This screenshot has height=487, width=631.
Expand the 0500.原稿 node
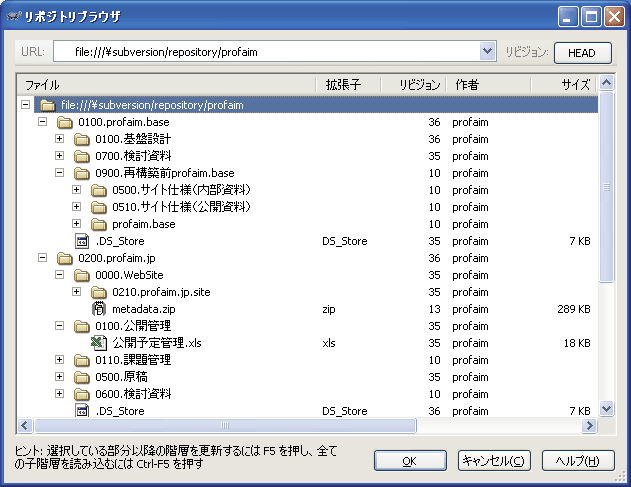pyautogui.click(x=59, y=376)
